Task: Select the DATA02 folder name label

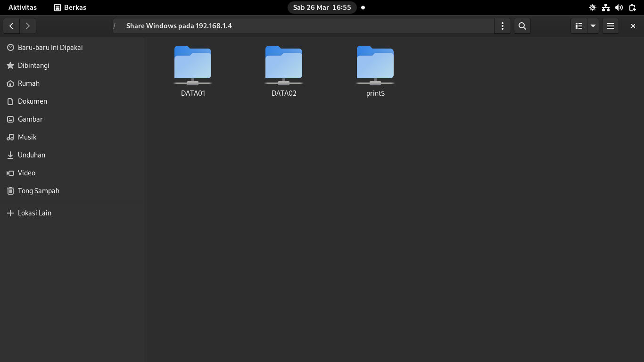Action: tap(284, 93)
